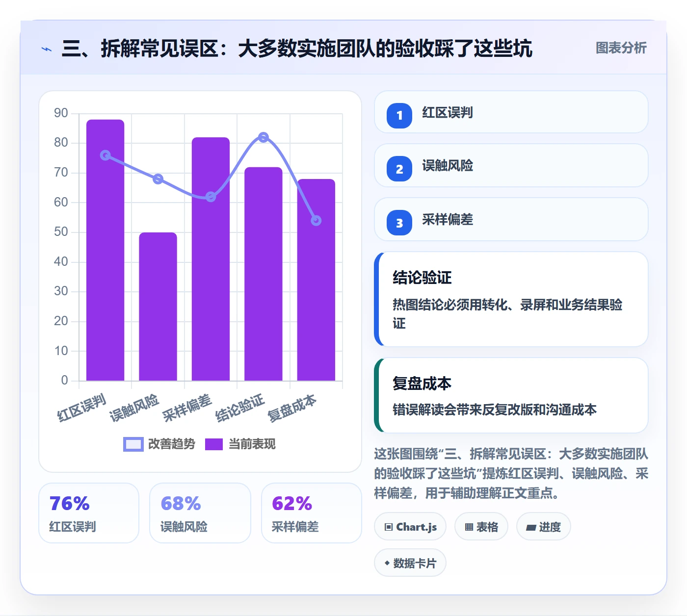Open the 复盘成本 card
687x616 pixels.
pyautogui.click(x=511, y=395)
